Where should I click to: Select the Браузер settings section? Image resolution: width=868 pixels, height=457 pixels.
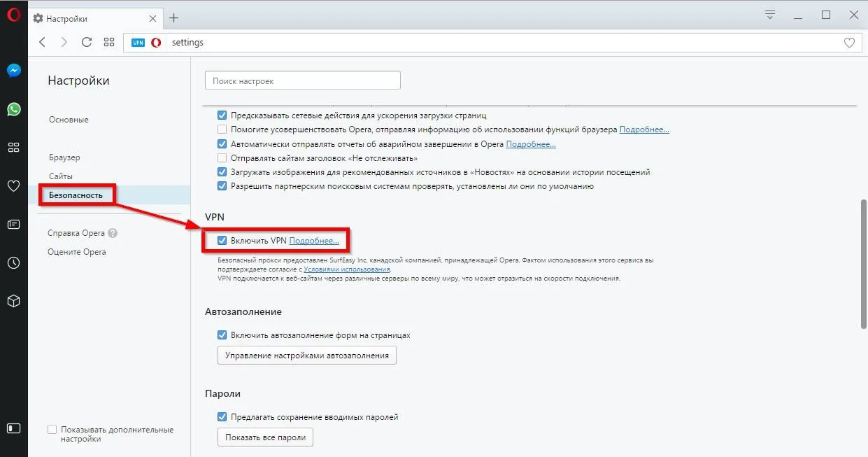tap(64, 157)
